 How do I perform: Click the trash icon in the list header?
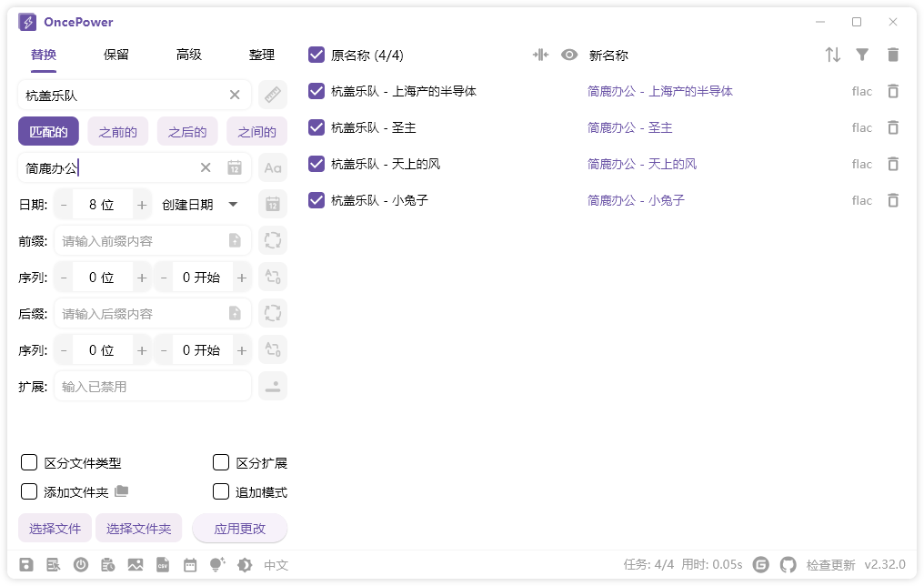click(x=892, y=55)
